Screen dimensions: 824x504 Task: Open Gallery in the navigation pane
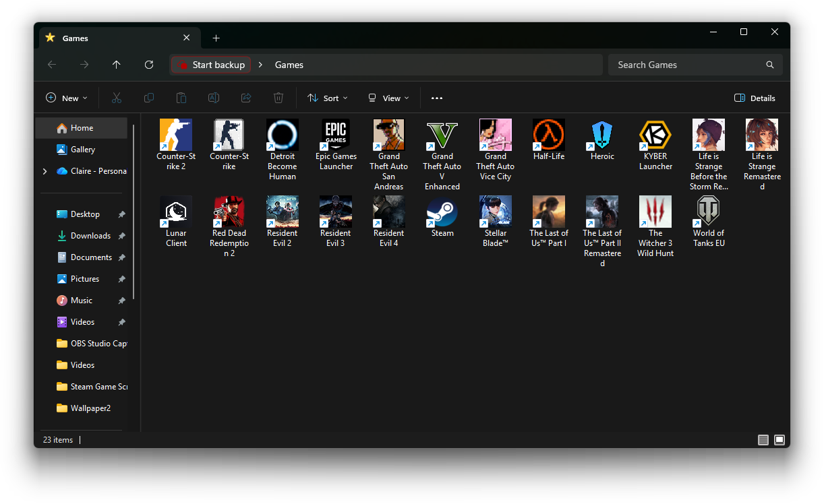pos(81,150)
